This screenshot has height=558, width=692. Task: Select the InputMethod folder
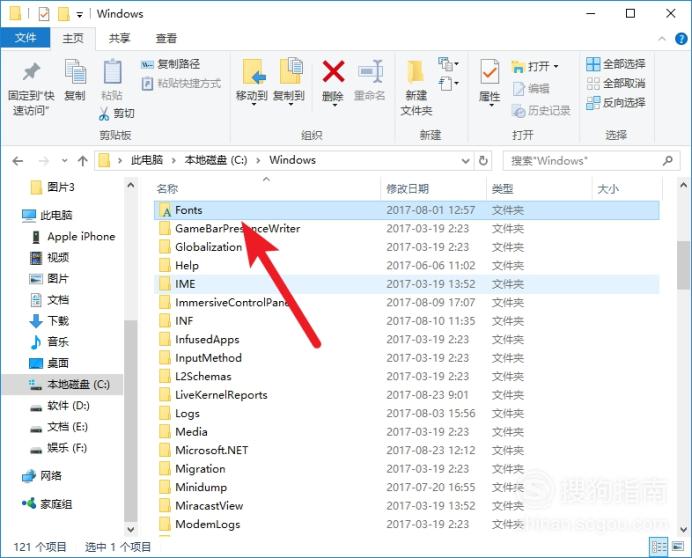[406, 358]
